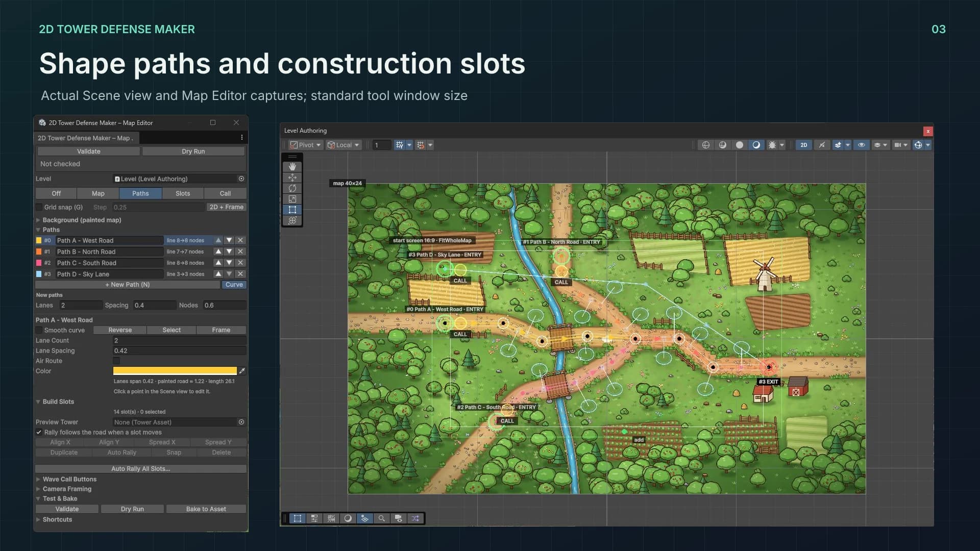980x551 pixels.
Task: Click the sliders settings icon in bottom overlay bar
Action: click(314, 518)
